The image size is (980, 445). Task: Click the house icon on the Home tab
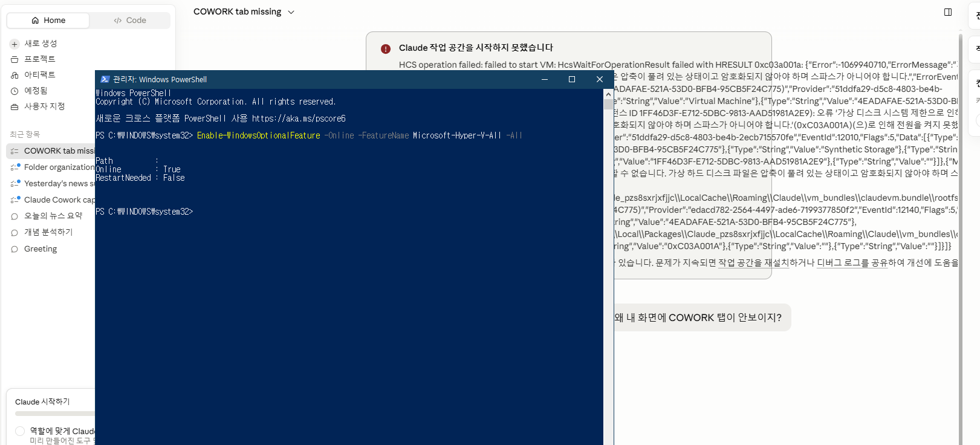click(x=35, y=21)
